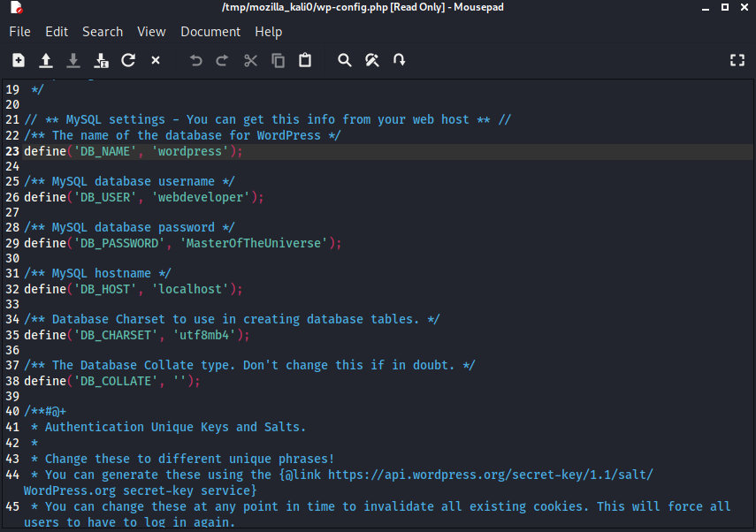The height and width of the screenshot is (532, 756).
Task: Open the View menu
Action: tap(151, 32)
